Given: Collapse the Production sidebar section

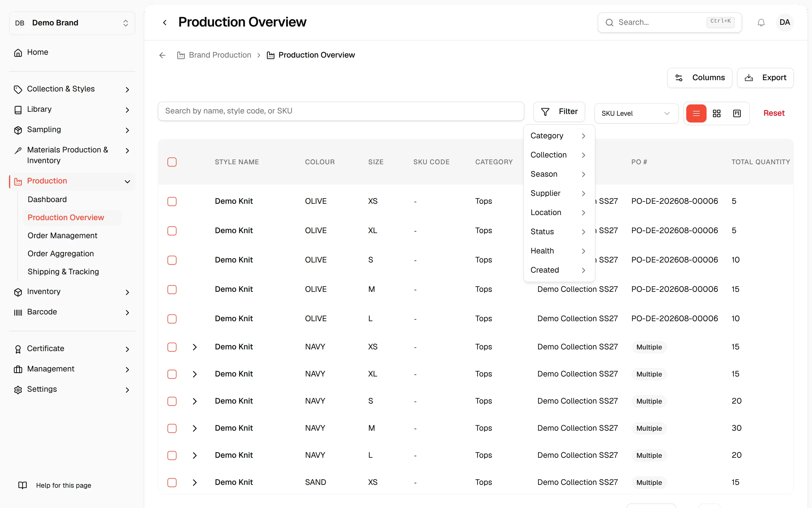Looking at the screenshot, I should coord(127,181).
